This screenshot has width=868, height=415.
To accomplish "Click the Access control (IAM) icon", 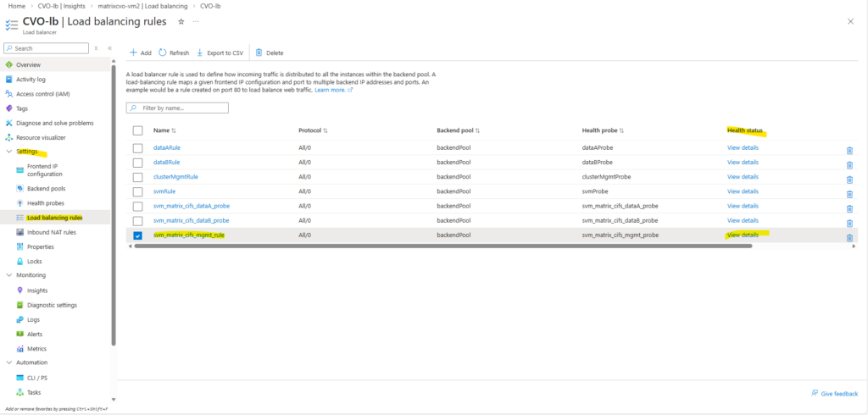I will coord(8,94).
